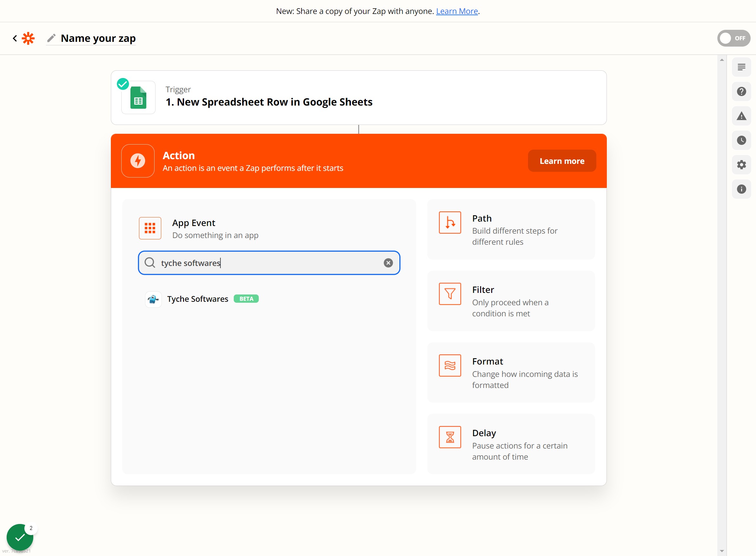Open the info circle sidebar icon
The width and height of the screenshot is (756, 556).
click(x=741, y=189)
